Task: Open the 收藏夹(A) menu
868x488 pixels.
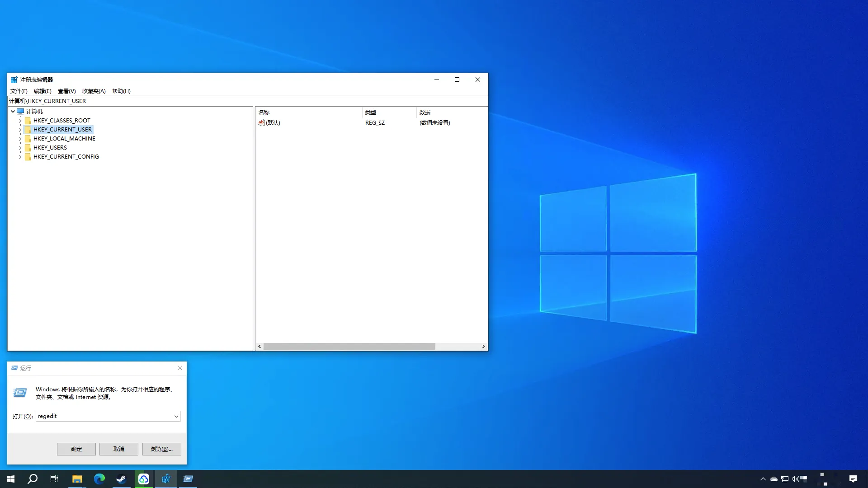Action: click(94, 91)
